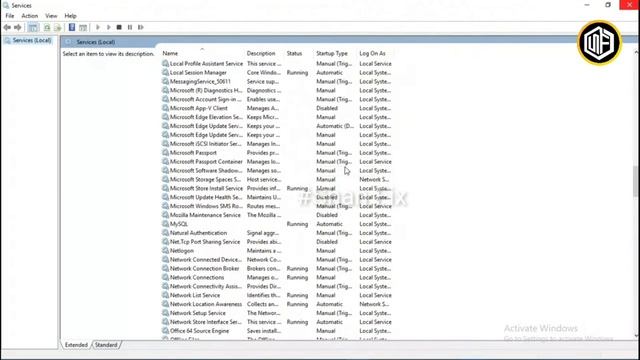Sort by the Startup Type column header

point(332,53)
